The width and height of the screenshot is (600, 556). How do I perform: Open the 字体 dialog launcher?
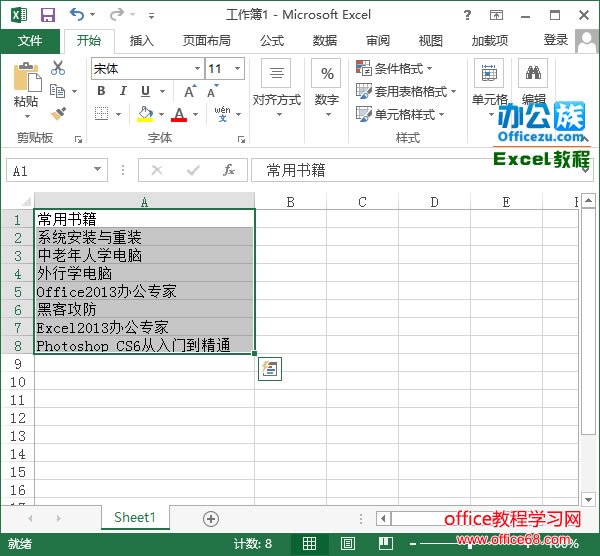[241, 140]
